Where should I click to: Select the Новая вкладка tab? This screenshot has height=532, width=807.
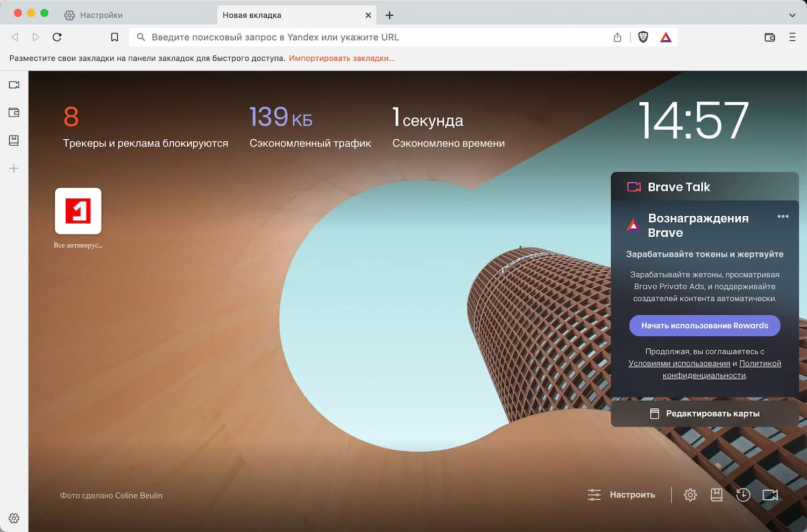coord(297,15)
